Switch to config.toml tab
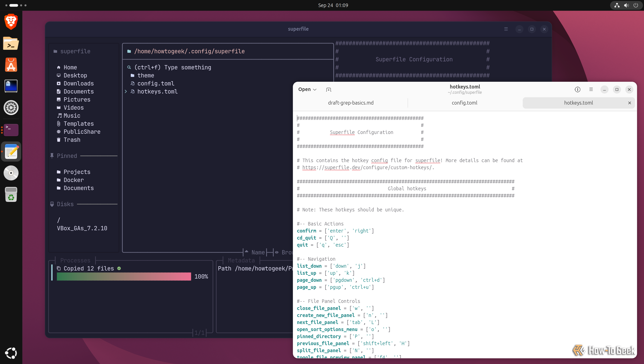Screen dimensions: 644x364 click(464, 103)
